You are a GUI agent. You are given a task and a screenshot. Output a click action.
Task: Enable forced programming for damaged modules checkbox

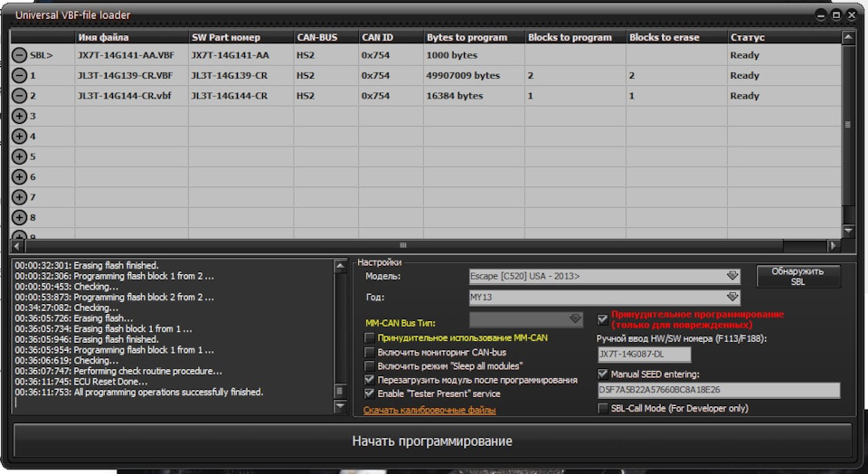click(x=603, y=319)
